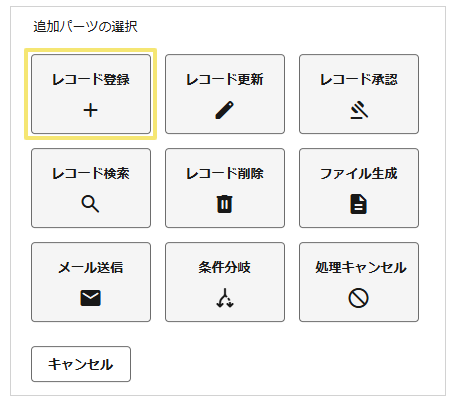Click the envelope icon for メール送信
The height and width of the screenshot is (408, 457).
pos(90,298)
